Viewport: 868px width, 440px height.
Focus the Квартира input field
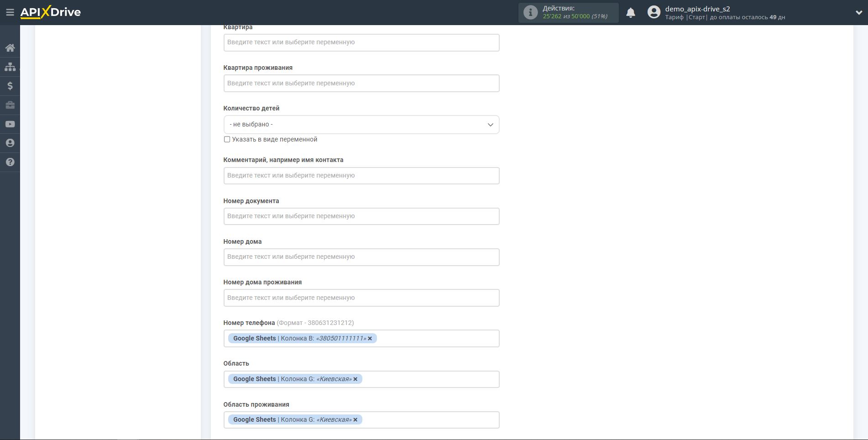361,42
